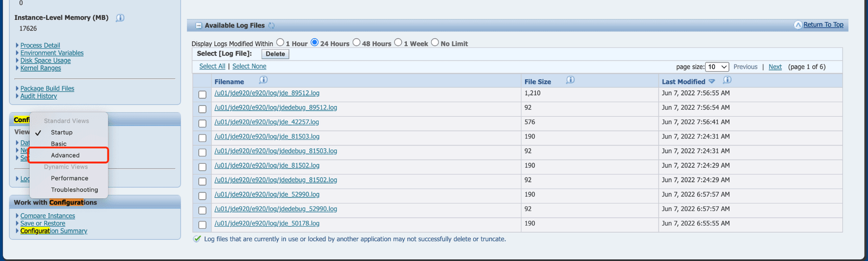868x261 pixels.
Task: Check the box for jde_52990.log
Action: pos(202,196)
